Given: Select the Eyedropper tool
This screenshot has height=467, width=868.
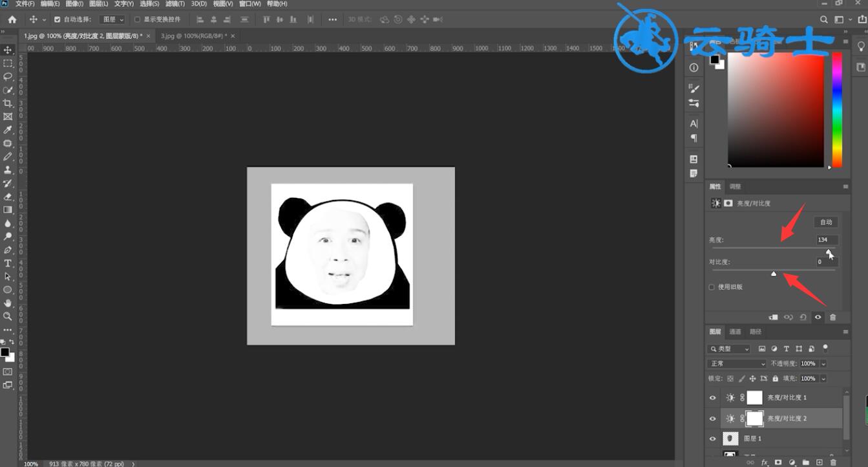Looking at the screenshot, I should pos(8,130).
